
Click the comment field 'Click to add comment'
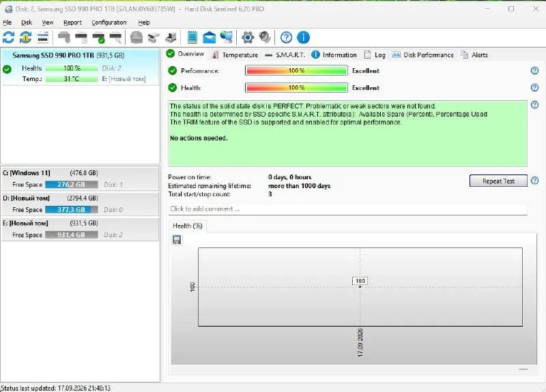pyautogui.click(x=347, y=209)
